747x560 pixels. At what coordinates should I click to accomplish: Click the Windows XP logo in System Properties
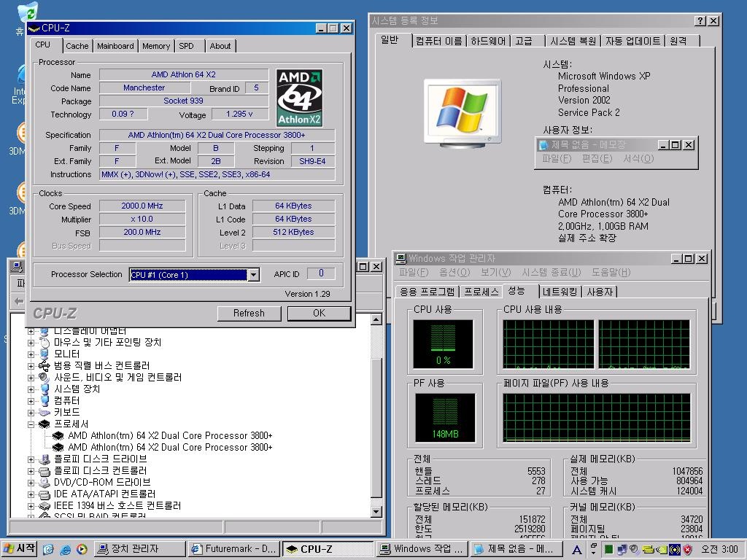click(x=462, y=113)
